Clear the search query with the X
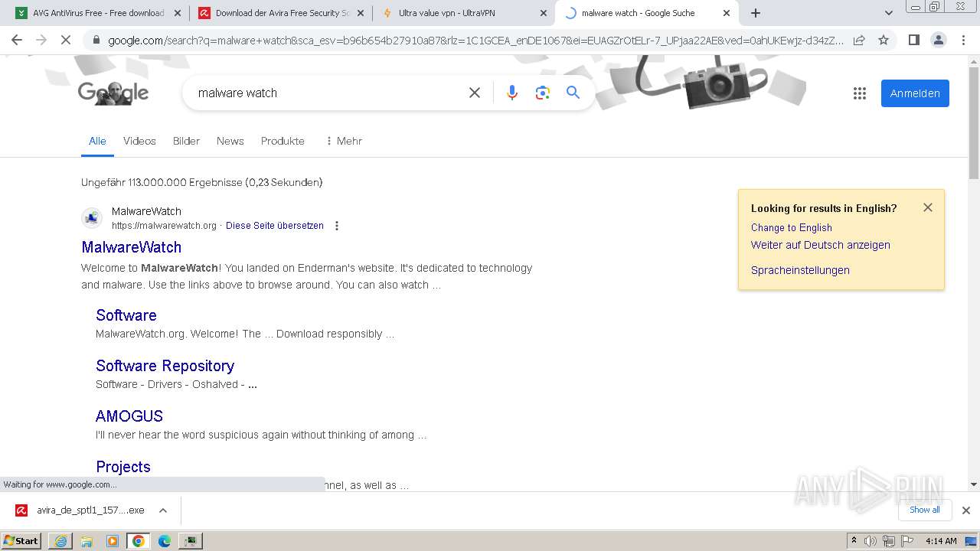This screenshot has height=551, width=980. [x=475, y=93]
